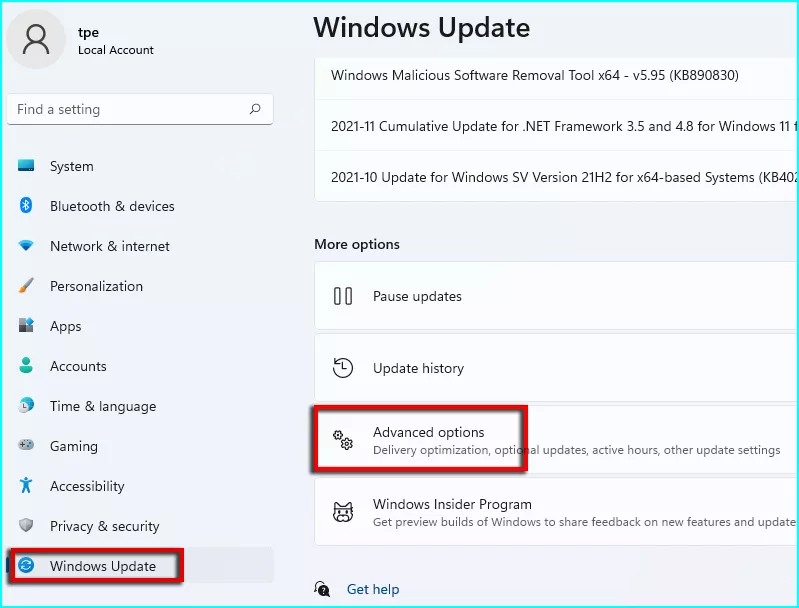Click the Windows Insider cat icon
Image resolution: width=799 pixels, height=608 pixels.
343,512
